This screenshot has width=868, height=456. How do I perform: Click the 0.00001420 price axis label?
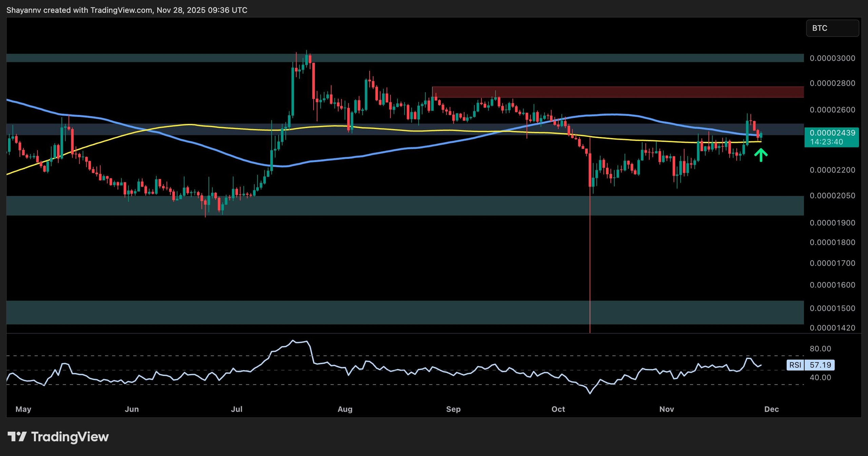pos(832,328)
